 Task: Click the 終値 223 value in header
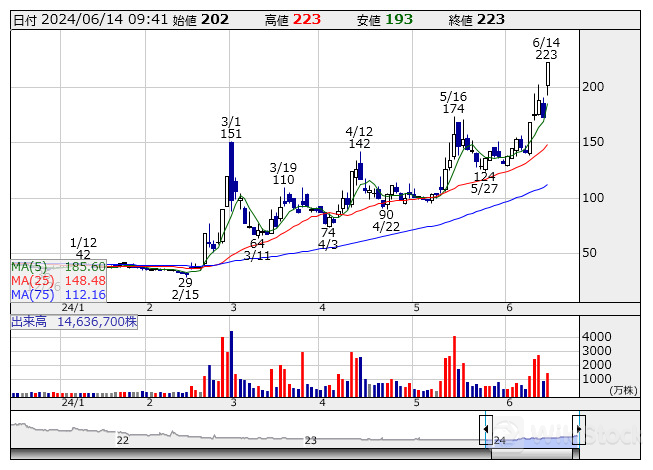click(490, 19)
